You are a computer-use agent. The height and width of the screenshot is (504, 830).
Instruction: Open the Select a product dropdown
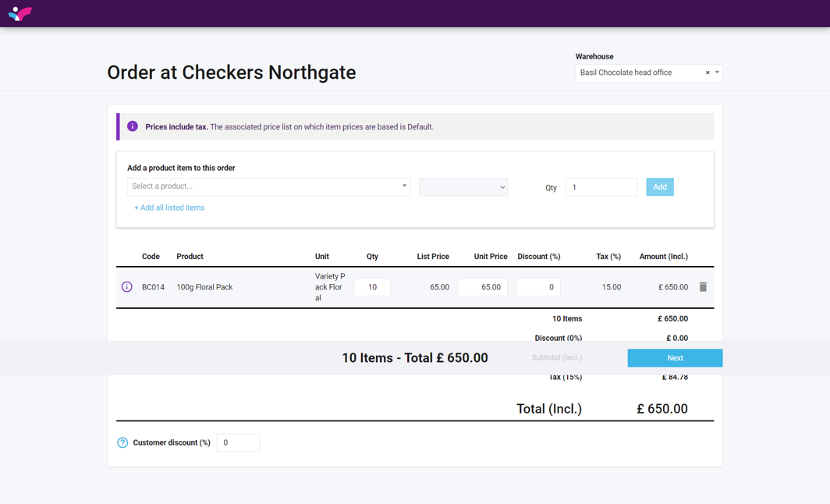click(x=268, y=186)
